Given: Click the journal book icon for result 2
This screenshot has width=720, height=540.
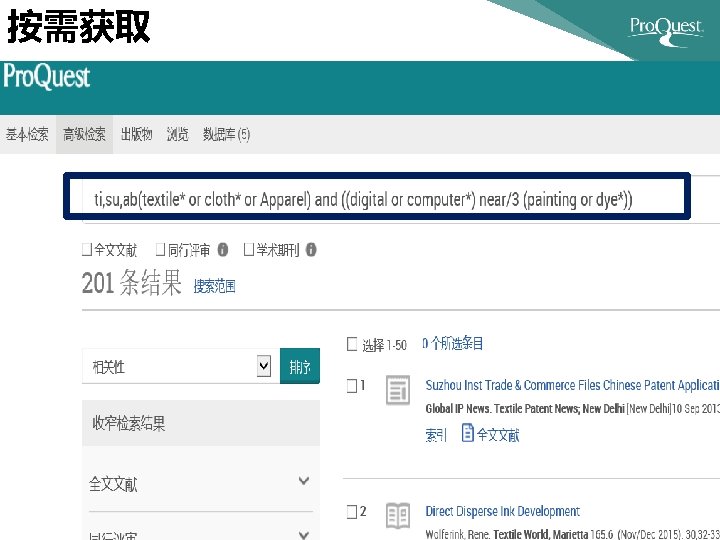Looking at the screenshot, I should click(x=398, y=515).
